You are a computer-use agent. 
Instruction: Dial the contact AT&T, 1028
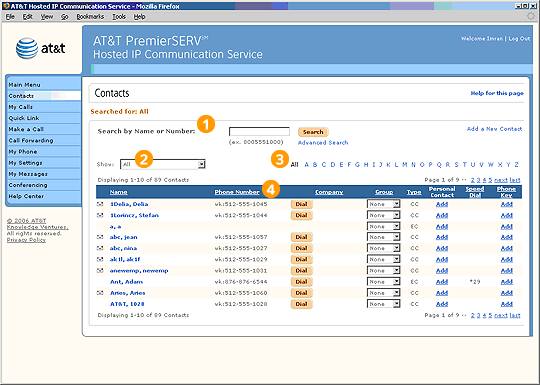[301, 304]
